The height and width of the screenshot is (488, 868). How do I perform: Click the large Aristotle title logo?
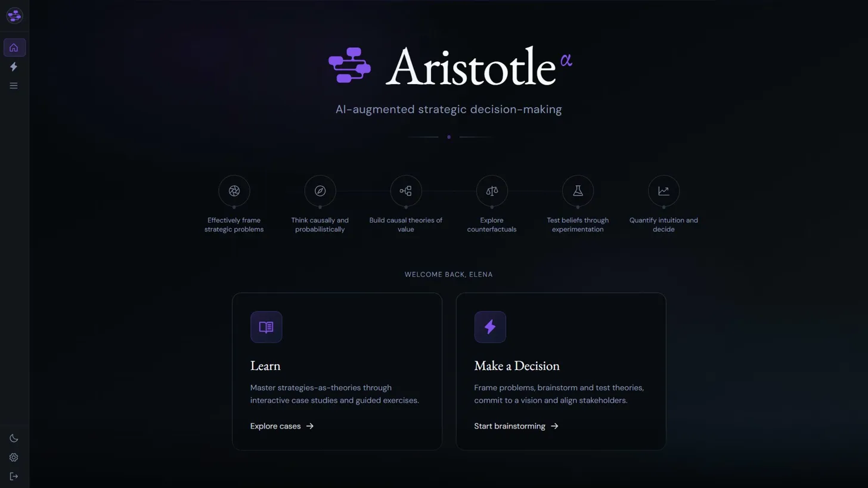pyautogui.click(x=450, y=67)
